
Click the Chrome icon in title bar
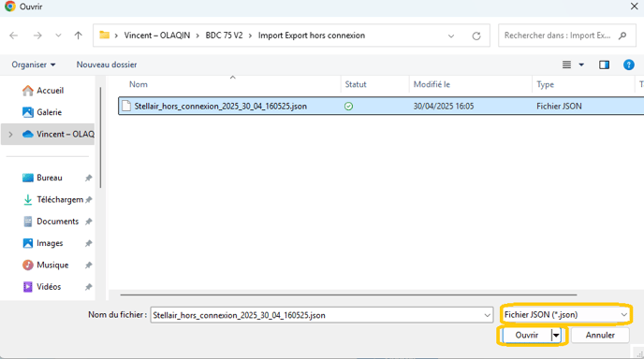10,7
